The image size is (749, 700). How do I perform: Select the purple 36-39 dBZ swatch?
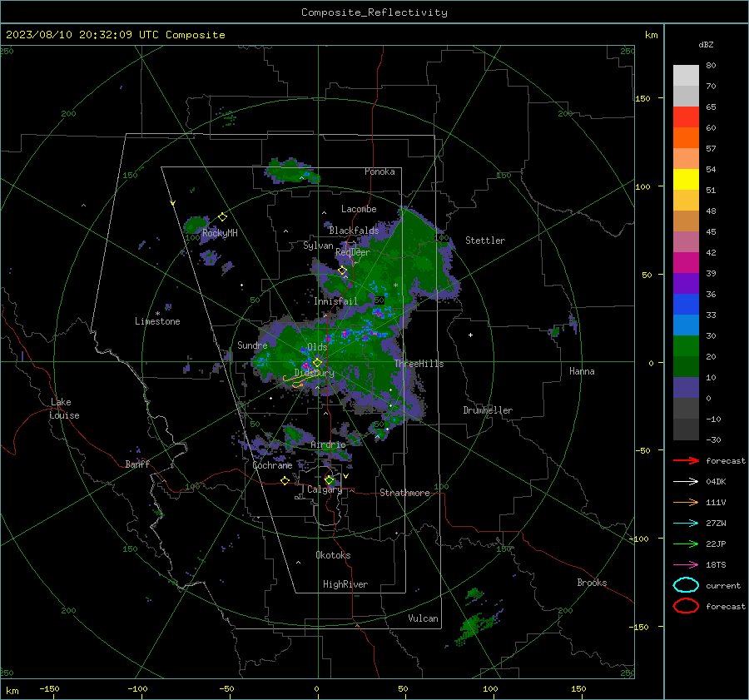click(x=686, y=284)
